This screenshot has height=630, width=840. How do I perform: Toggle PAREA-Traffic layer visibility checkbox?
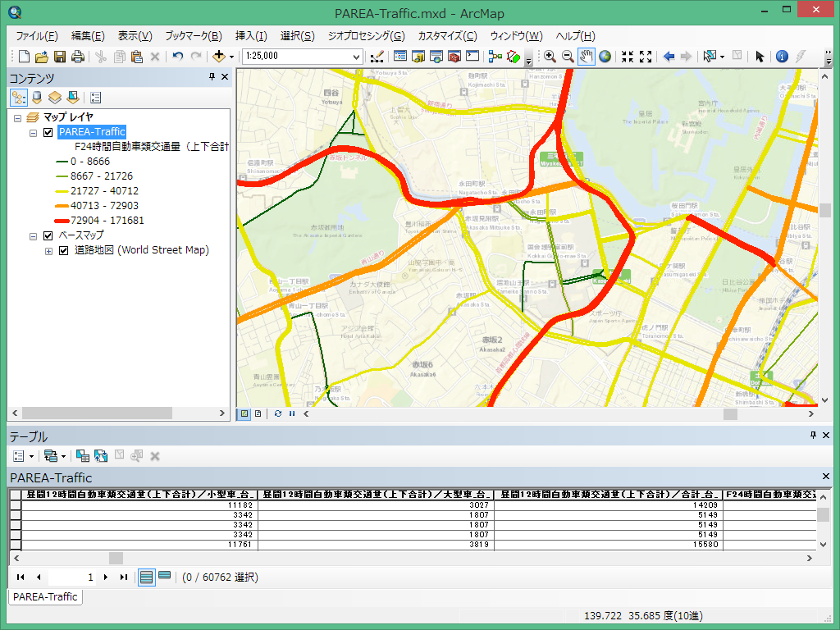[48, 132]
